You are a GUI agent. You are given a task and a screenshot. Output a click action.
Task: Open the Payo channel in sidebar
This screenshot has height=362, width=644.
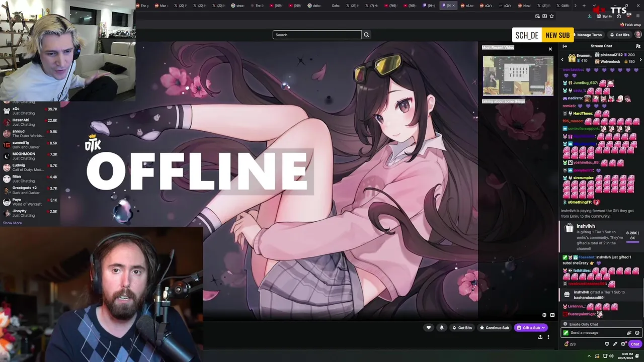[x=30, y=202]
